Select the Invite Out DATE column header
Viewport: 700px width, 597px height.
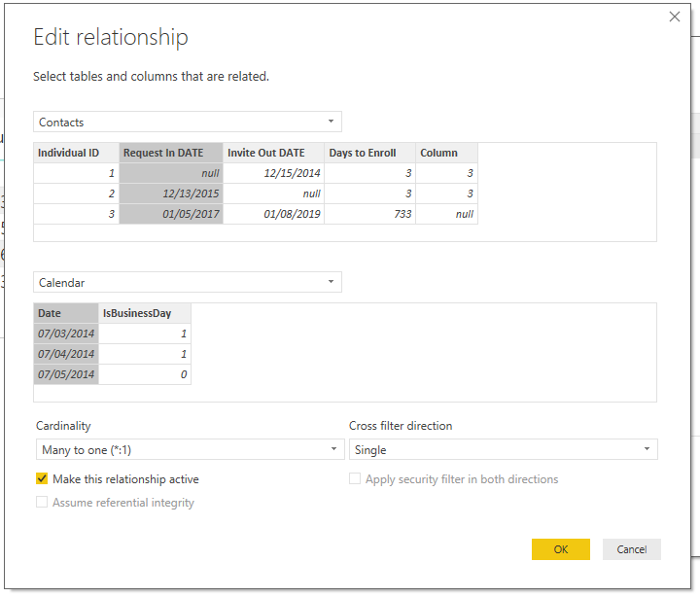tap(273, 153)
